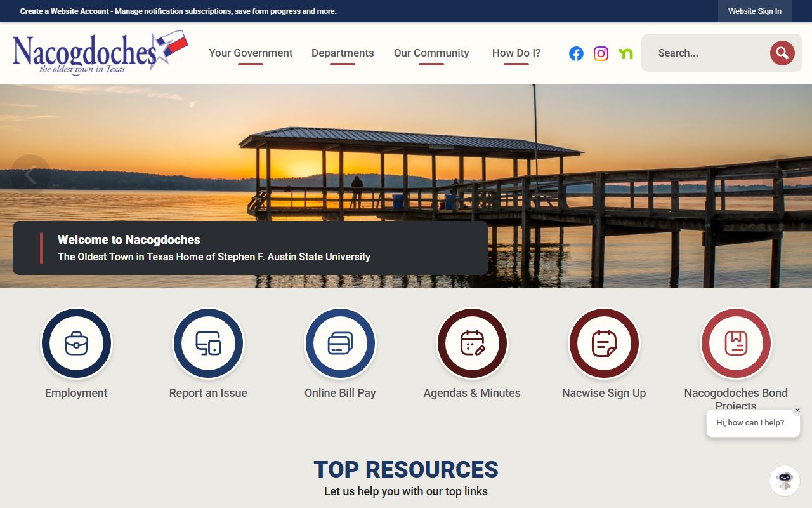Click the TOP RESOURCES heading
This screenshot has width=812, height=508.
[406, 469]
